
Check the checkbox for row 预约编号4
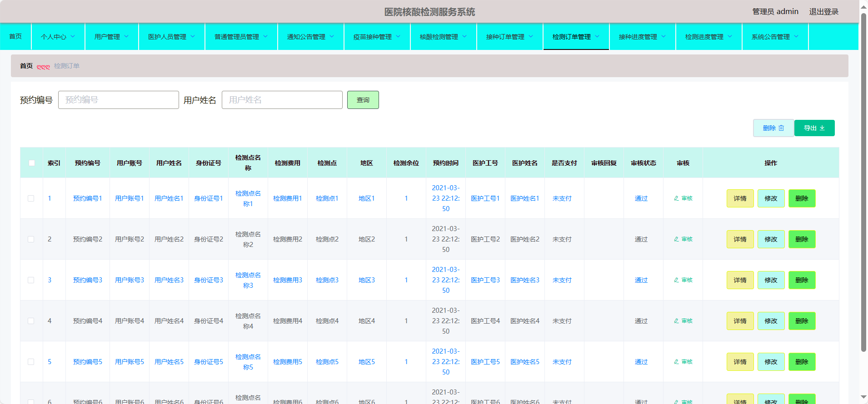(x=31, y=321)
